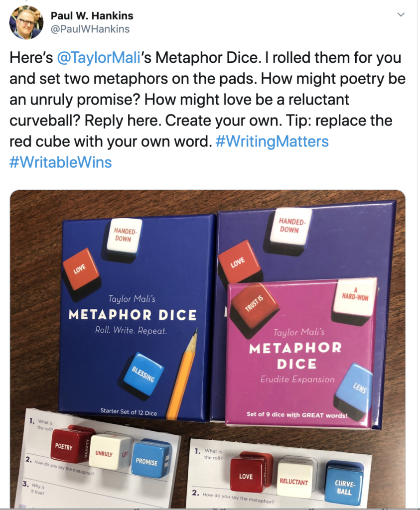Open the @PaulWHankins handle link
The image size is (420, 510).
(x=90, y=29)
